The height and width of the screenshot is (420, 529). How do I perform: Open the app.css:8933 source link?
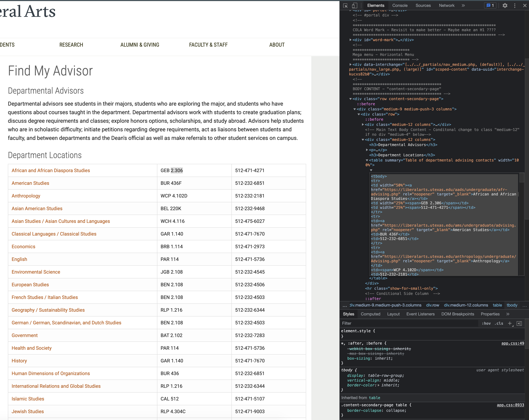point(510,405)
